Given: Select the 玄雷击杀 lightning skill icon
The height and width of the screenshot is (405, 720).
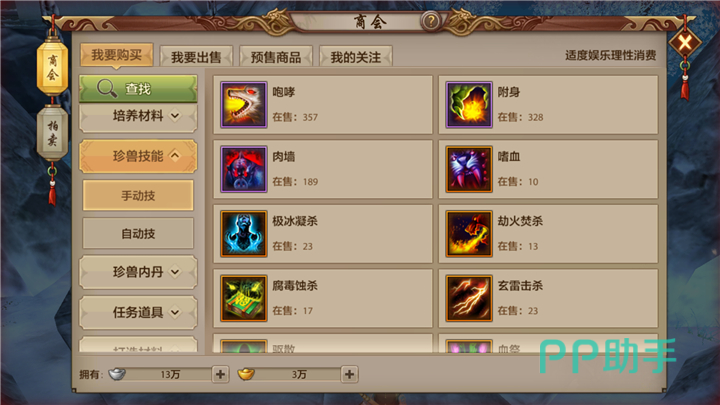Looking at the screenshot, I should 469,298.
